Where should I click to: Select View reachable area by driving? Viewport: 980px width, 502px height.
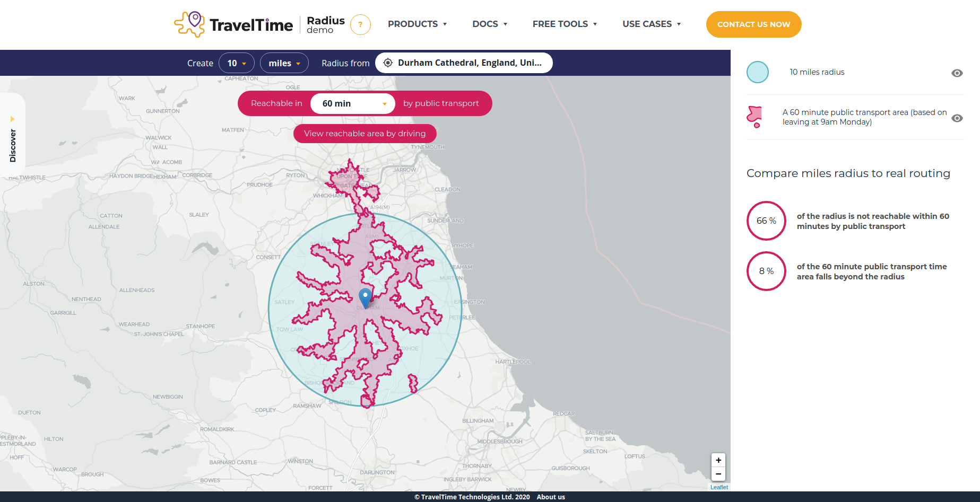[365, 133]
